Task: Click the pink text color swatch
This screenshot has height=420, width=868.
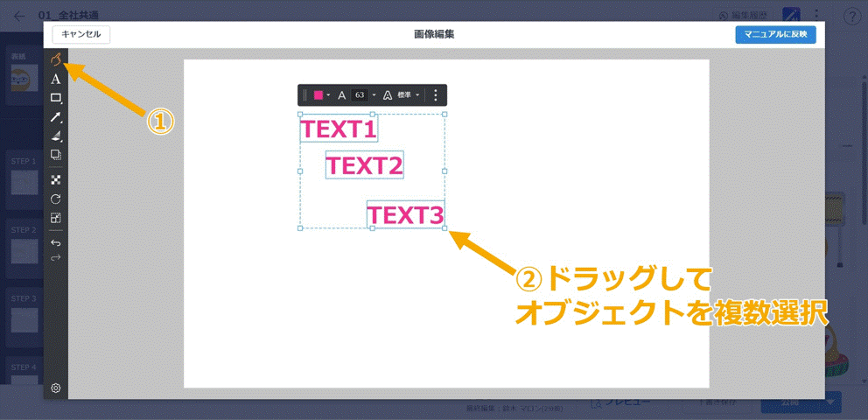Action: [x=318, y=95]
